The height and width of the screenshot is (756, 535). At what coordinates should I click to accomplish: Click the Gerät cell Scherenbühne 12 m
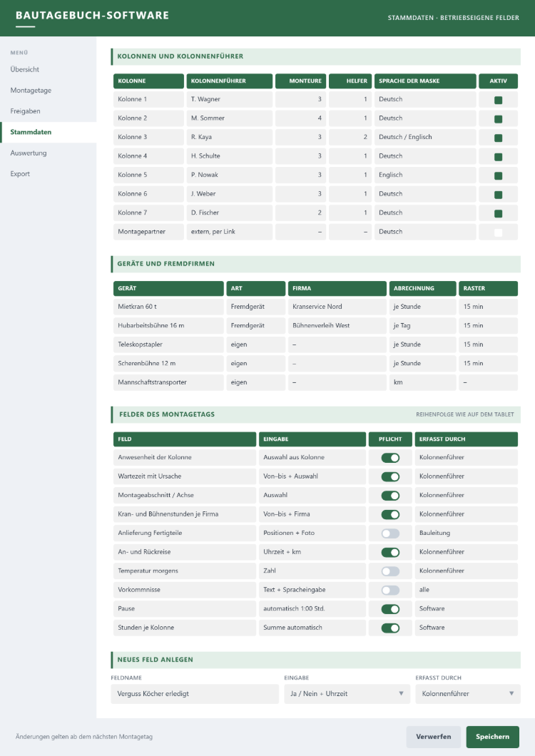(x=168, y=364)
